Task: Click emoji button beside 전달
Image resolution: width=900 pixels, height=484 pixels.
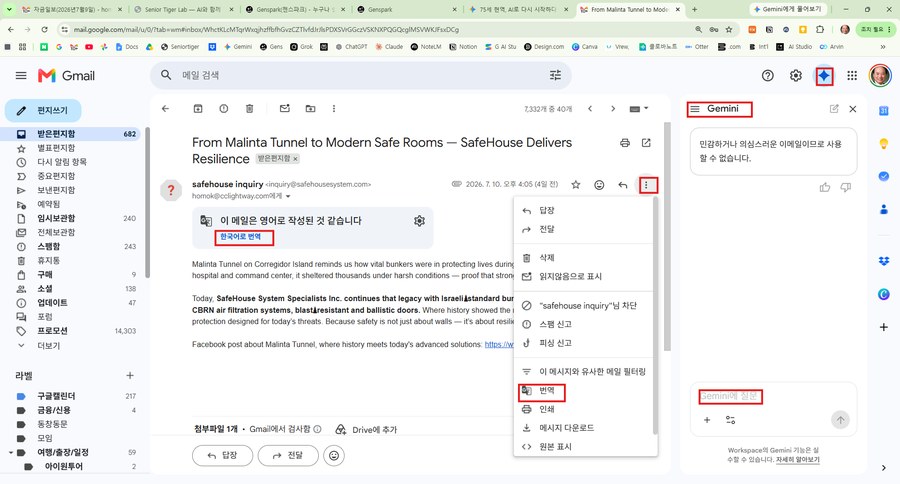Action: (334, 456)
